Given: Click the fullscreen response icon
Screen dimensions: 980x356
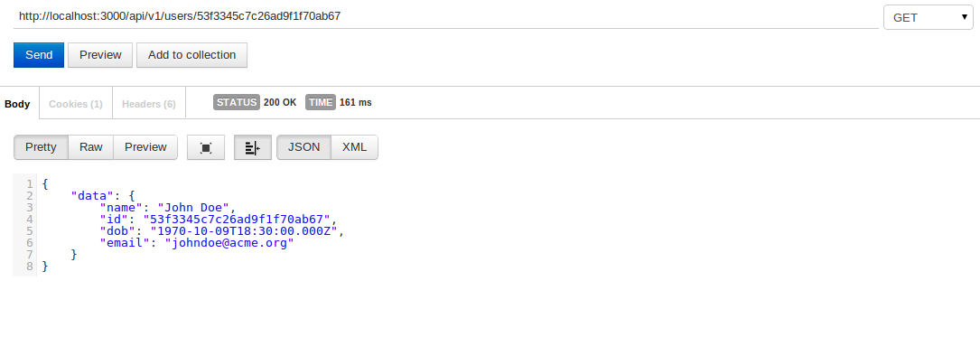Looking at the screenshot, I should 206,147.
